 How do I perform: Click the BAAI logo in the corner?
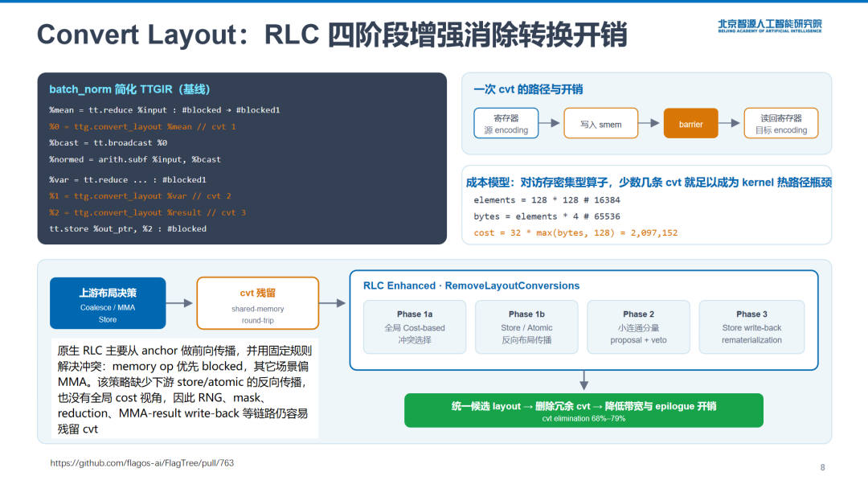[769, 26]
